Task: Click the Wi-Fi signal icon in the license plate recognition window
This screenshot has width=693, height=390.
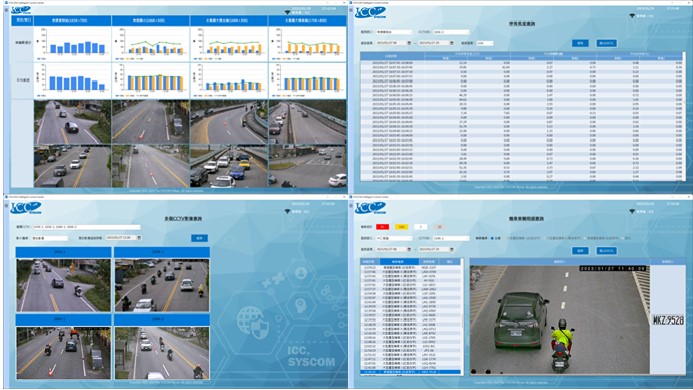Action: tap(632, 211)
